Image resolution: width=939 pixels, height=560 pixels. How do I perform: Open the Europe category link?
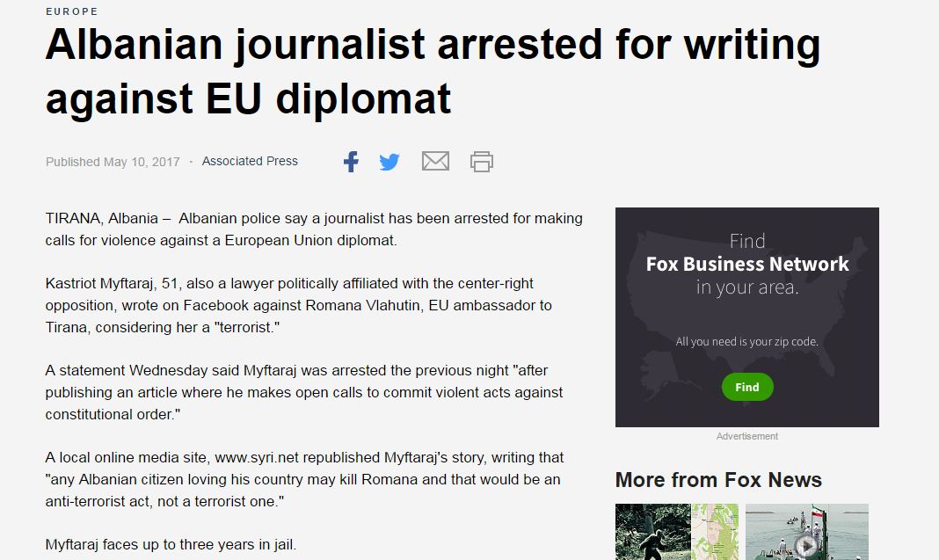pos(72,11)
